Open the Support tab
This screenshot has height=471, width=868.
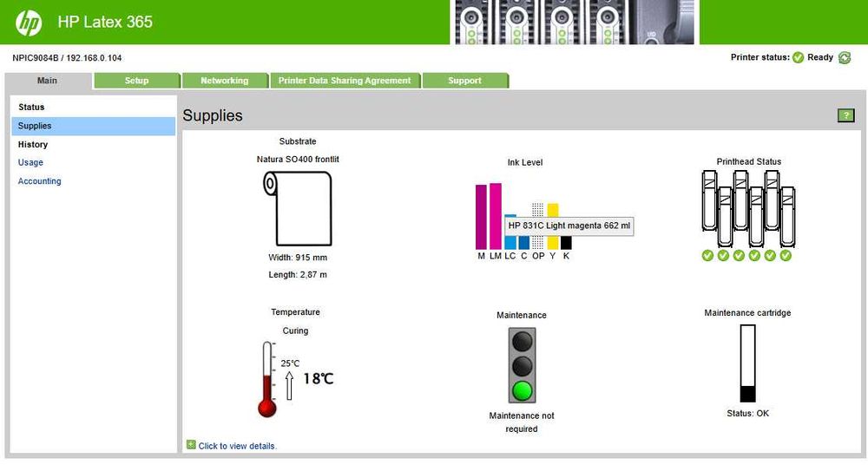(465, 81)
